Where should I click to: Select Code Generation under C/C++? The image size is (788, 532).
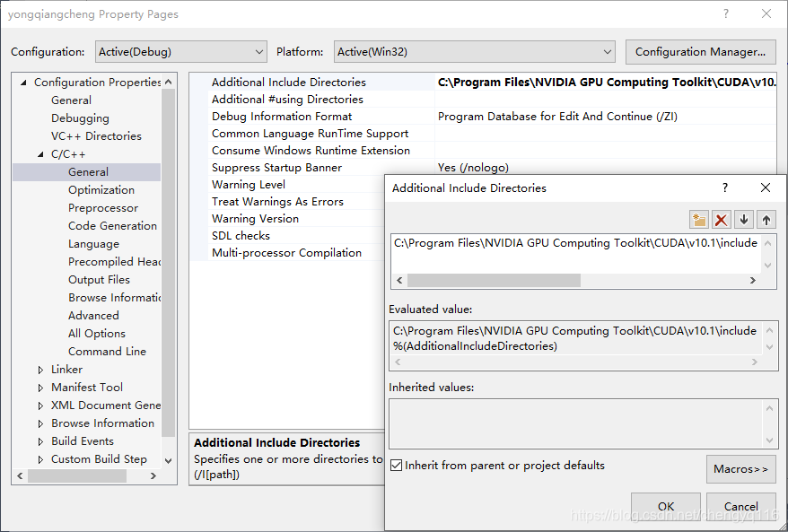click(112, 225)
